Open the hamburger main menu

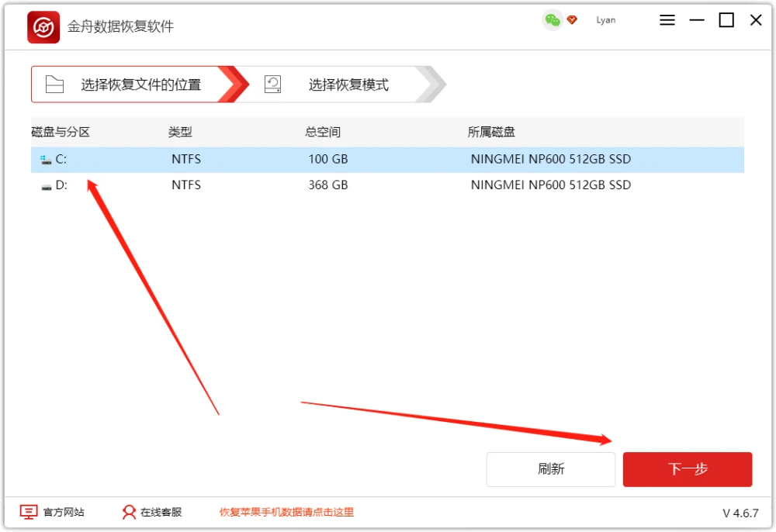[667, 20]
